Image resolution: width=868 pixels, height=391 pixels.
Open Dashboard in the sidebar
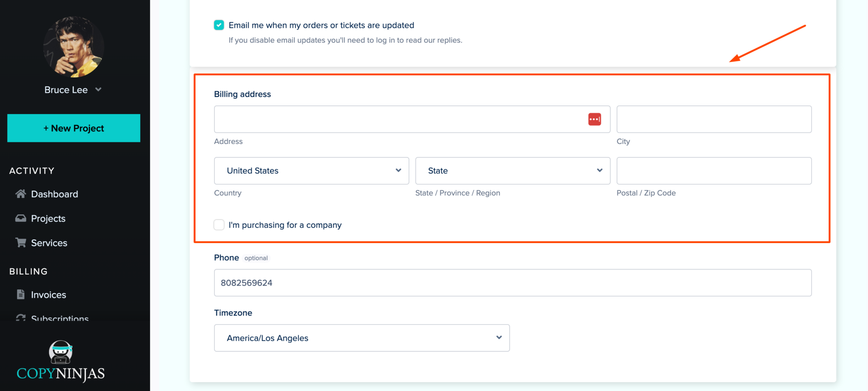[x=55, y=194]
